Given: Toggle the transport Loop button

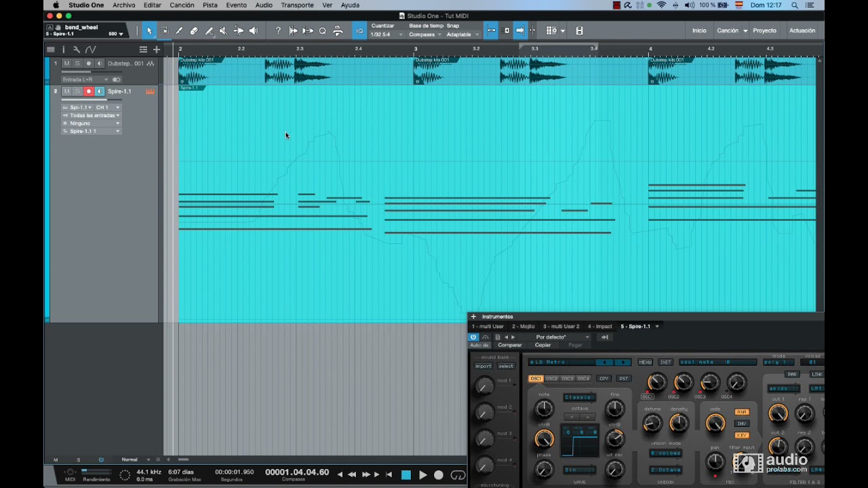Looking at the screenshot, I should pos(458,475).
